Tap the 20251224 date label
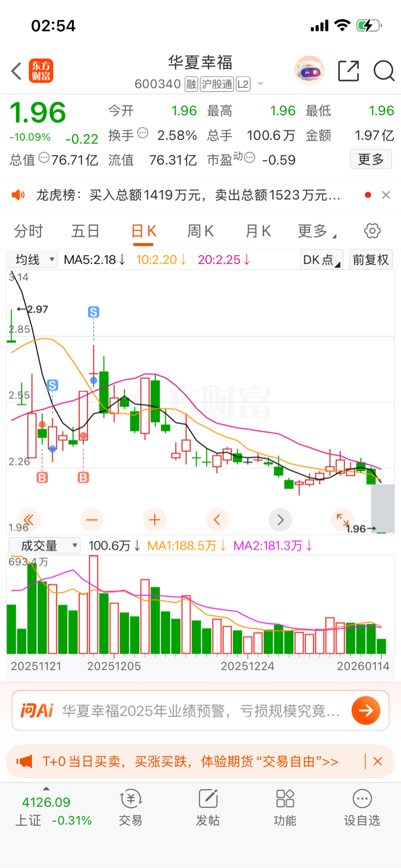The height and width of the screenshot is (868, 401). (247, 666)
